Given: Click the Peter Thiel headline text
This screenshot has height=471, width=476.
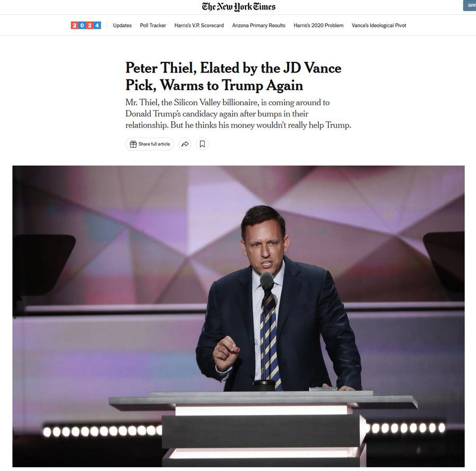Looking at the screenshot, I should [233, 76].
